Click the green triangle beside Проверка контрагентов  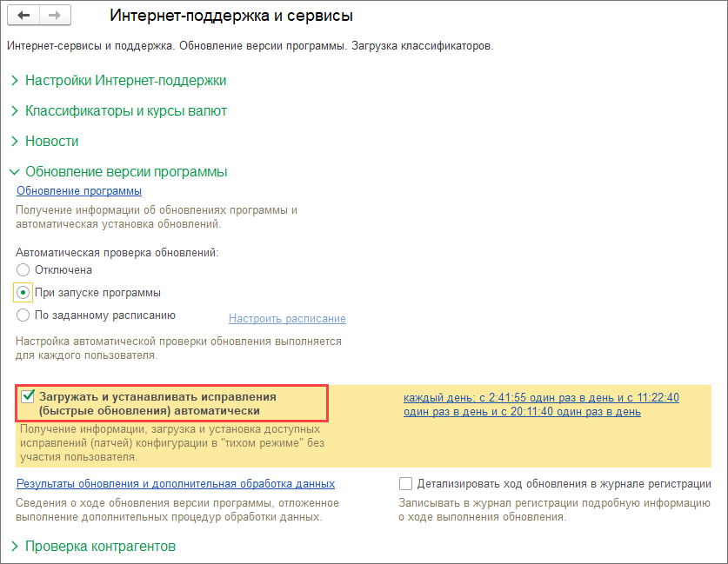click(x=14, y=546)
